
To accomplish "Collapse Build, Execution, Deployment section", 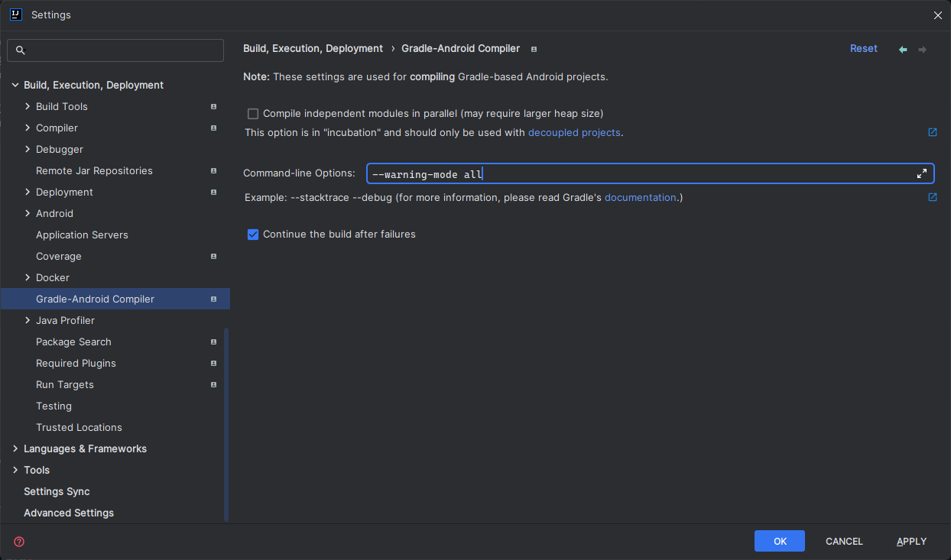I will 15,85.
